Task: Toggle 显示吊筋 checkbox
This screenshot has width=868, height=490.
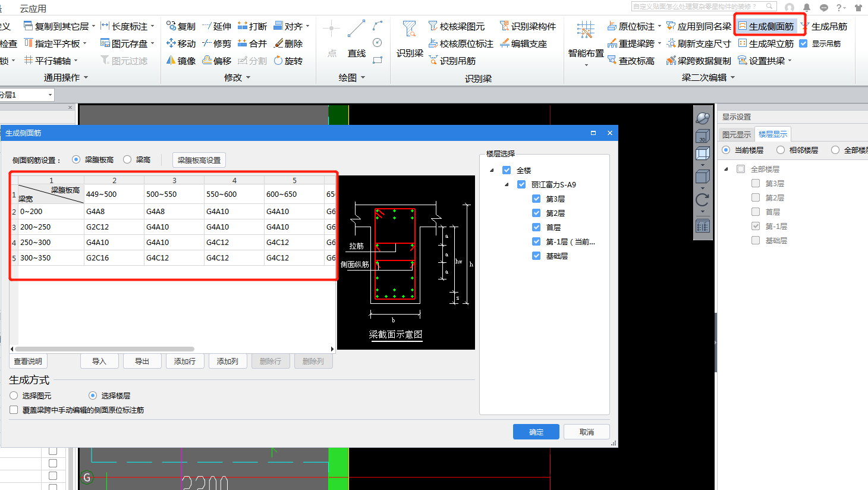Action: [x=803, y=43]
